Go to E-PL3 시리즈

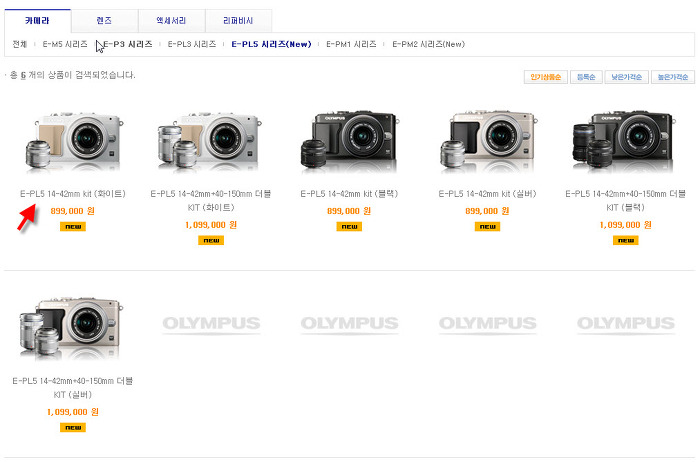(x=191, y=44)
